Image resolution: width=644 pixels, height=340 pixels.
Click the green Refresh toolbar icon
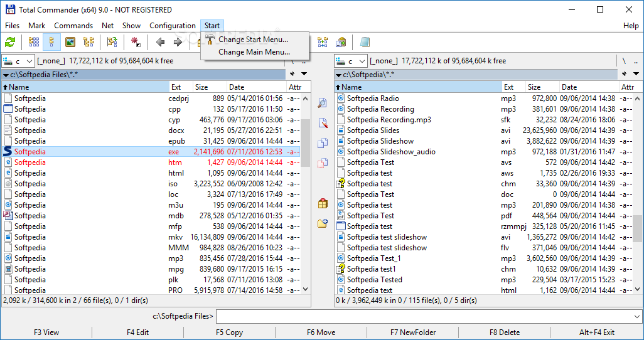coord(10,42)
